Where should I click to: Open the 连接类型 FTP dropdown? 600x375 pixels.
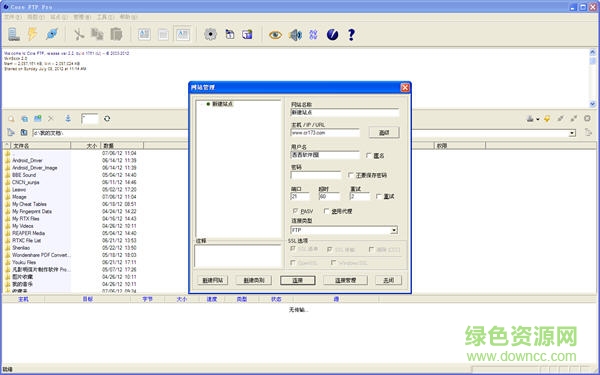[x=394, y=230]
